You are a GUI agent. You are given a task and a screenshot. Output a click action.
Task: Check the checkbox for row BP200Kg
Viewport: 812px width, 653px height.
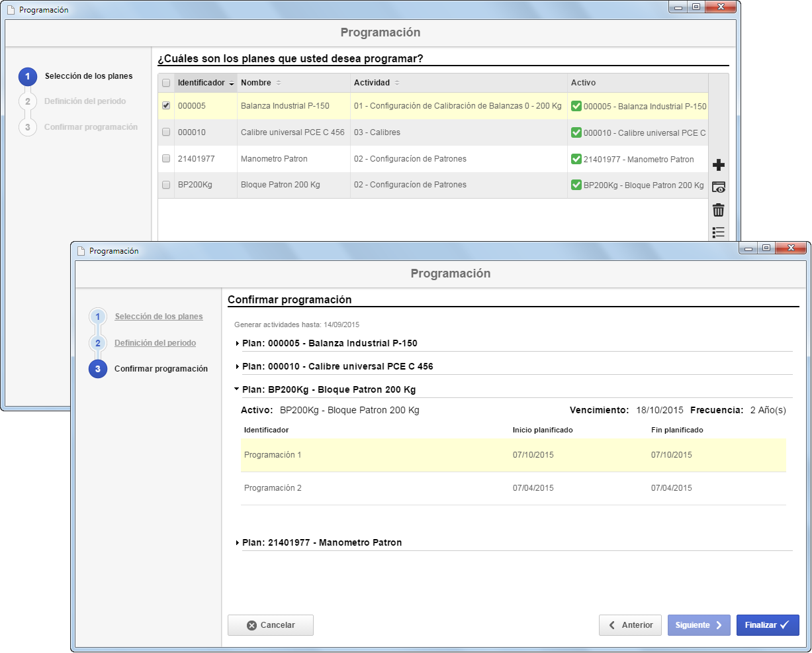(166, 185)
